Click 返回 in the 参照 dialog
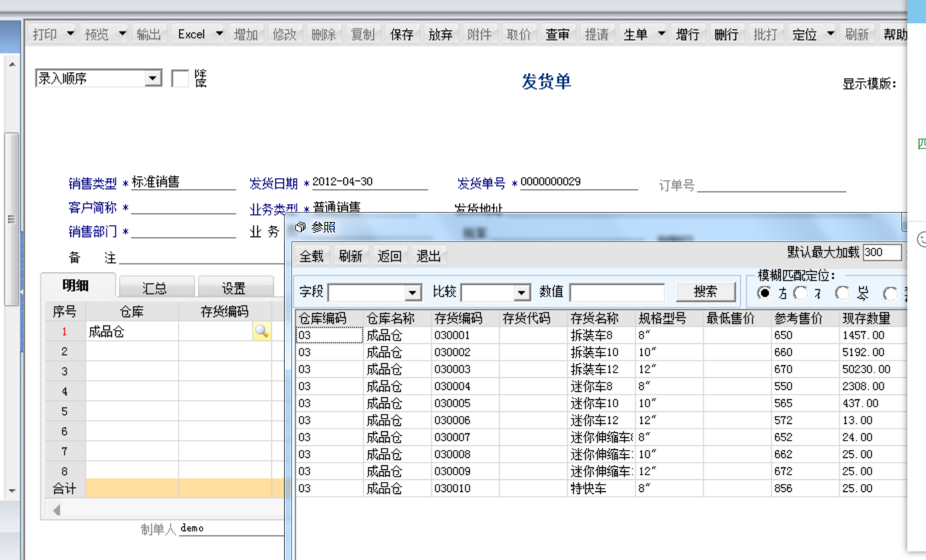This screenshot has width=926, height=560. coord(390,256)
